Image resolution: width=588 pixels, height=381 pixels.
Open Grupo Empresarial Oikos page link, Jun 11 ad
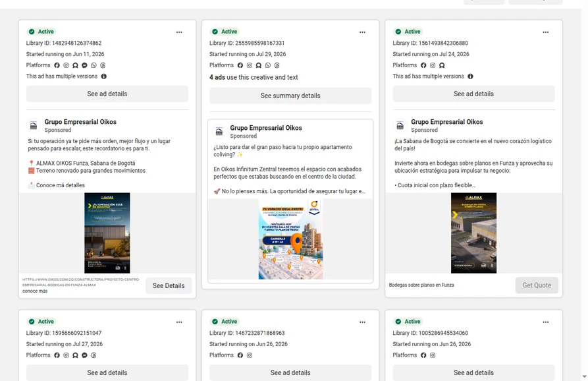[80, 122]
